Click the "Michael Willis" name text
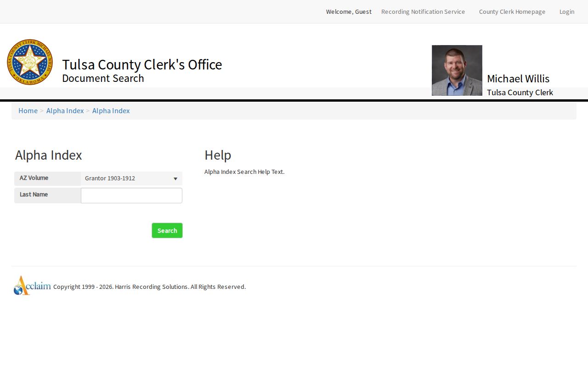Image resolution: width=588 pixels, height=368 pixels. [x=518, y=79]
